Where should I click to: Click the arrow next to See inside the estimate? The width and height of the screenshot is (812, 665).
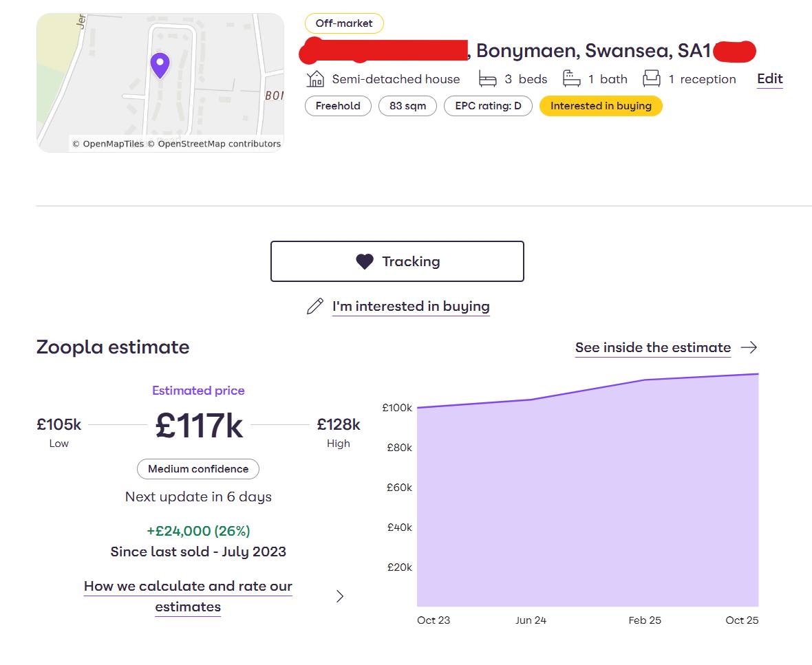pyautogui.click(x=749, y=347)
